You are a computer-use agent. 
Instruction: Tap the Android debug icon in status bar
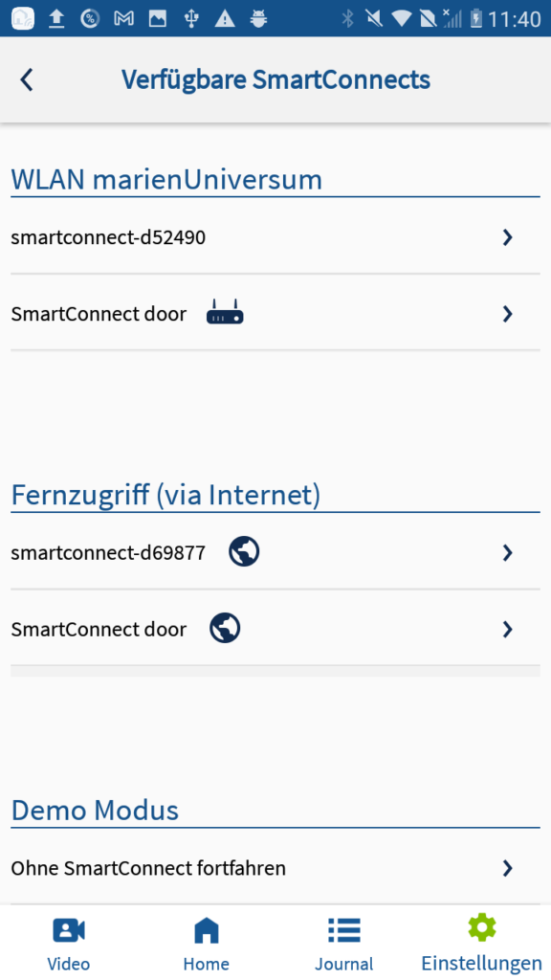[258, 19]
